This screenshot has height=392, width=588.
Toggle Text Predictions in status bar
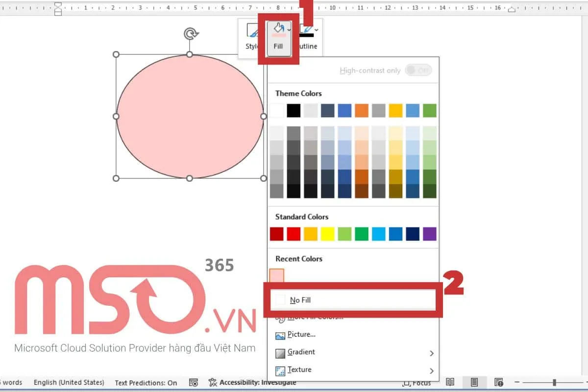(146, 383)
